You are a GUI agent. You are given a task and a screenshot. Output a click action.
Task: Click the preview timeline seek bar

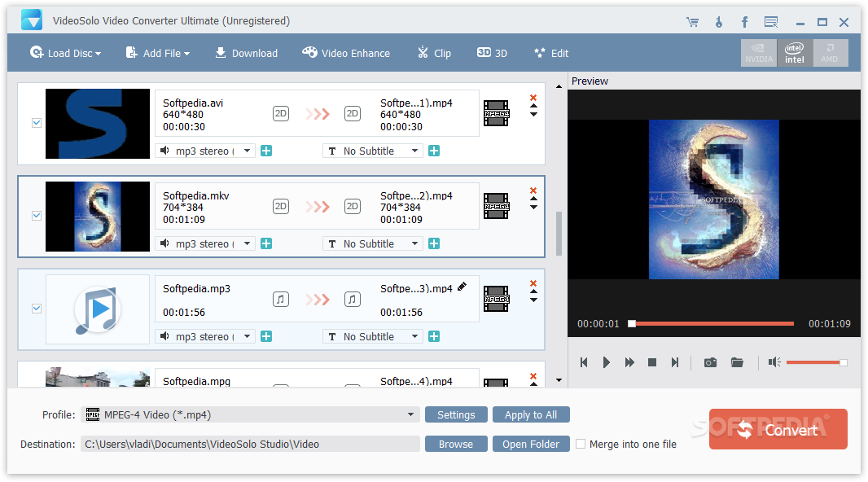click(713, 323)
